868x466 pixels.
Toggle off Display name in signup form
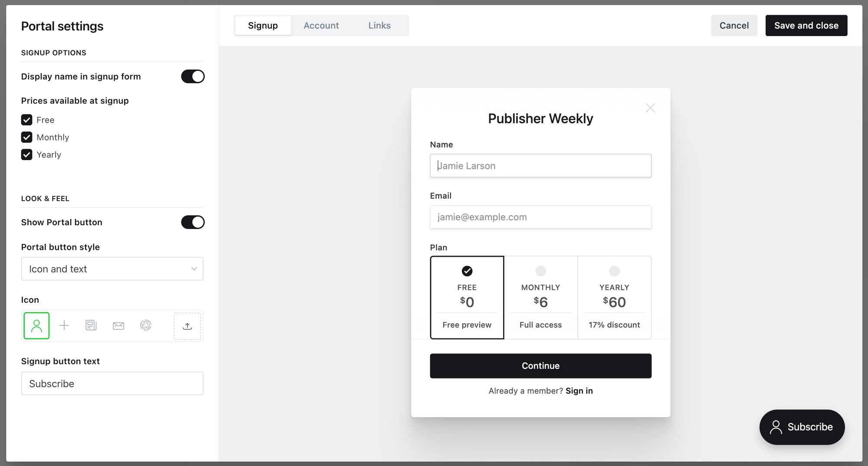point(192,76)
